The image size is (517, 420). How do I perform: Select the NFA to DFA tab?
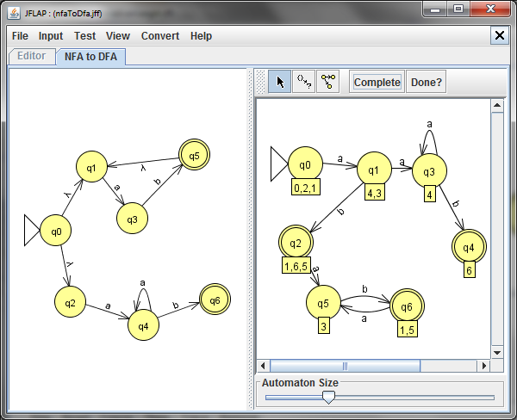point(90,57)
